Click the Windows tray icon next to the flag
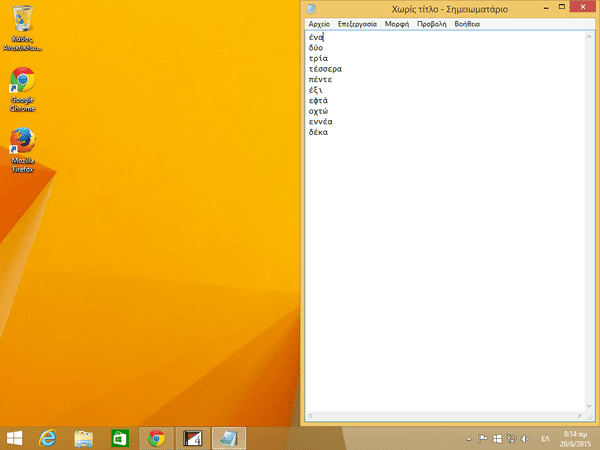Screen dimensions: 600x450 click(497, 439)
